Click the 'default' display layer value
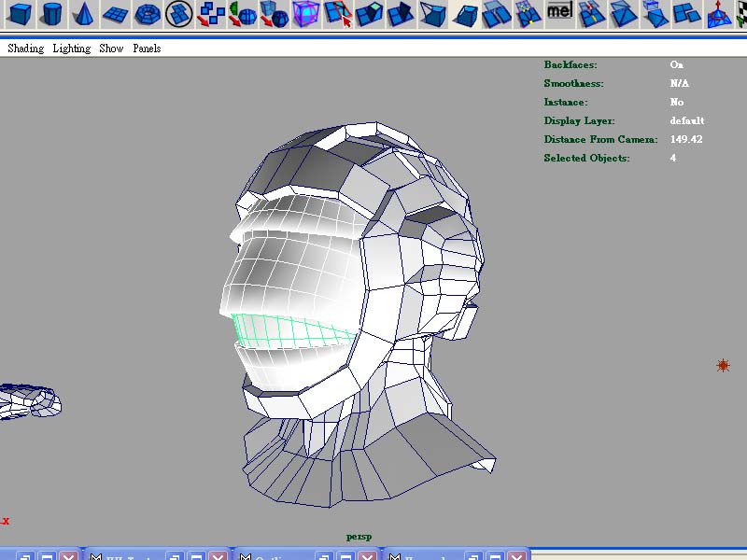This screenshot has height=560, width=747. [x=687, y=120]
